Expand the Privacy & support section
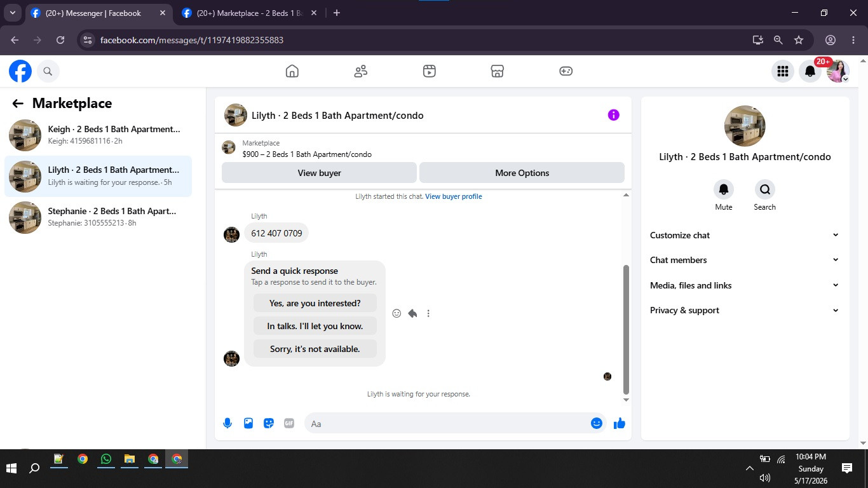Screen dimensions: 868x488 coord(745,310)
